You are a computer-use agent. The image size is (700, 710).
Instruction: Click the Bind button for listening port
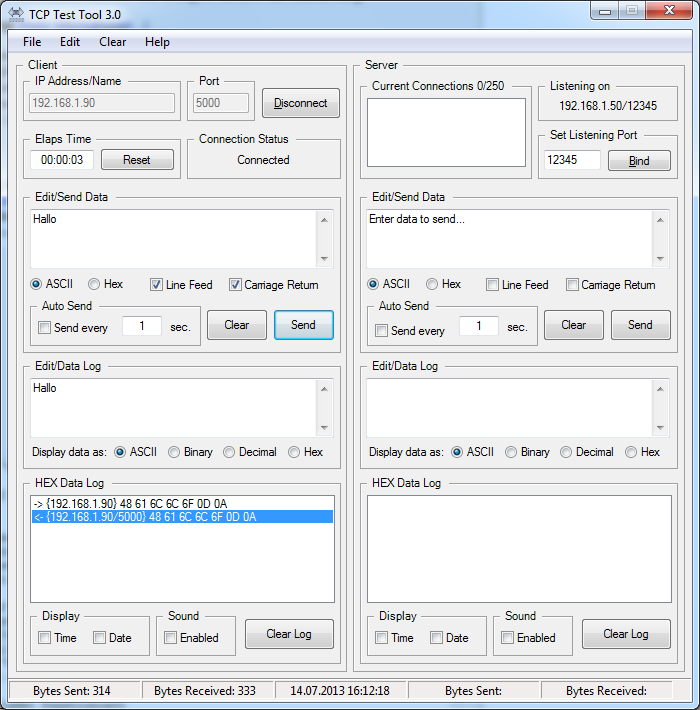[x=639, y=161]
